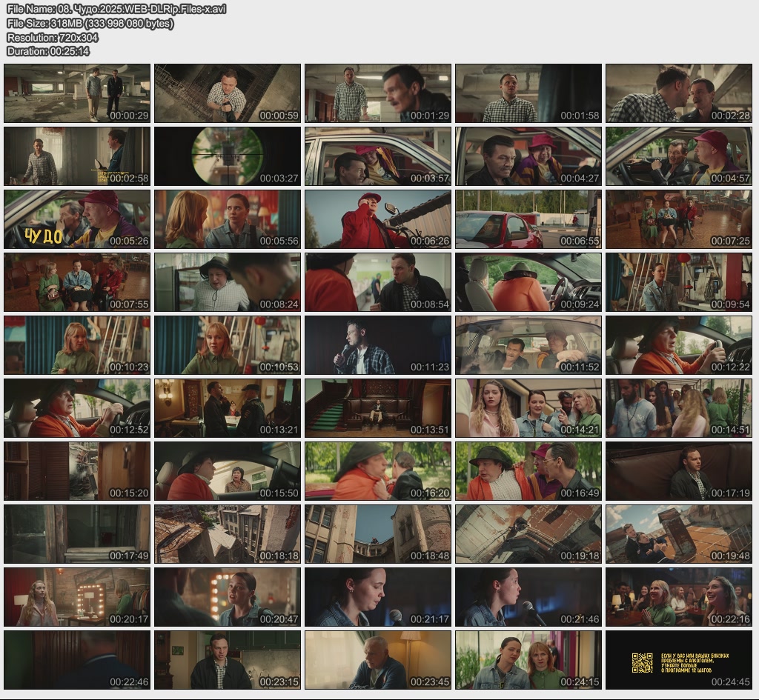Open the rooftop frame at 00:18:18
759x700 pixels.
click(228, 534)
